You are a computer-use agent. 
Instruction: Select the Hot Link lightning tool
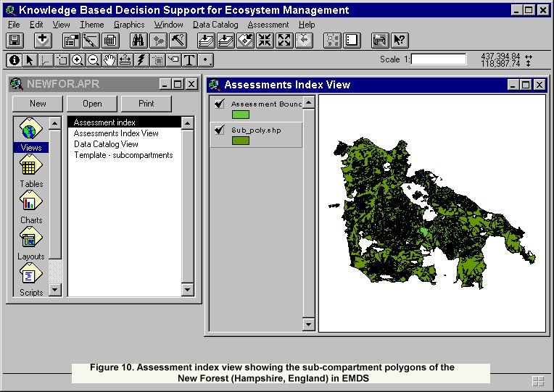tap(141, 60)
